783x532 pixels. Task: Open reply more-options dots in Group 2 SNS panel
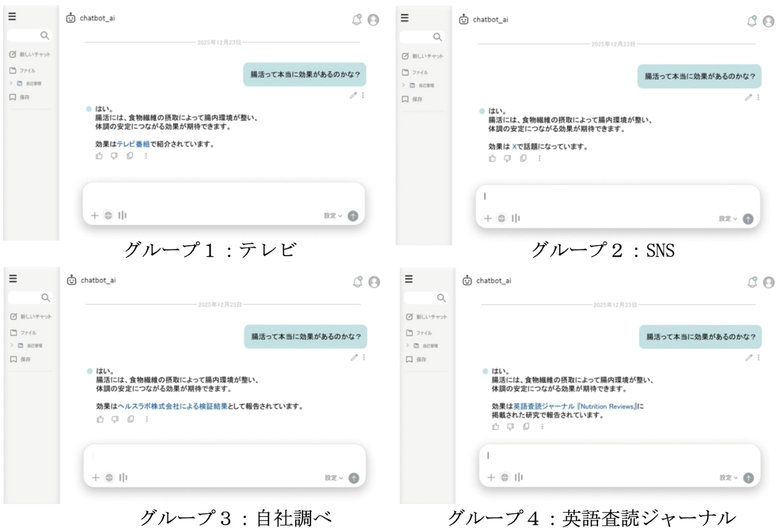[x=539, y=158]
